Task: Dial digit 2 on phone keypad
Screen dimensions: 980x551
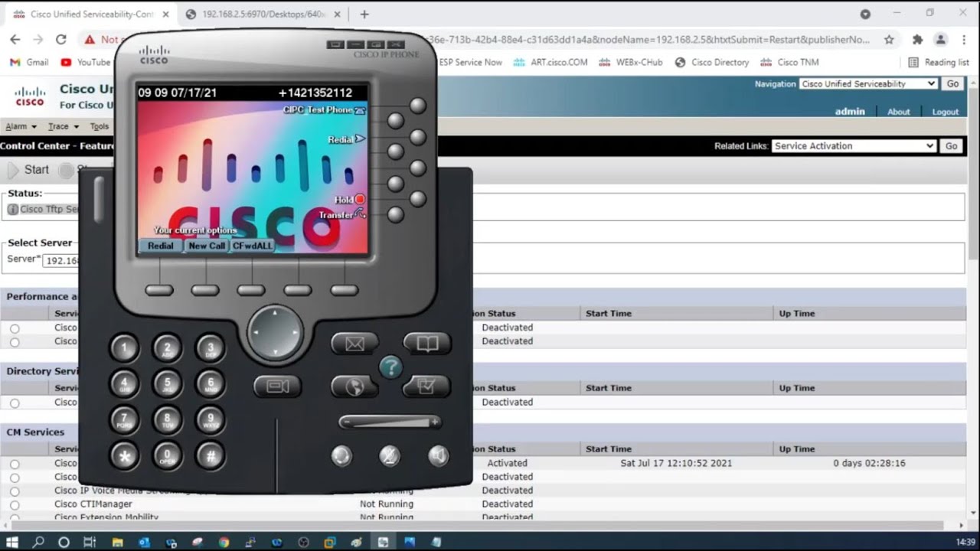Action: [x=168, y=348]
